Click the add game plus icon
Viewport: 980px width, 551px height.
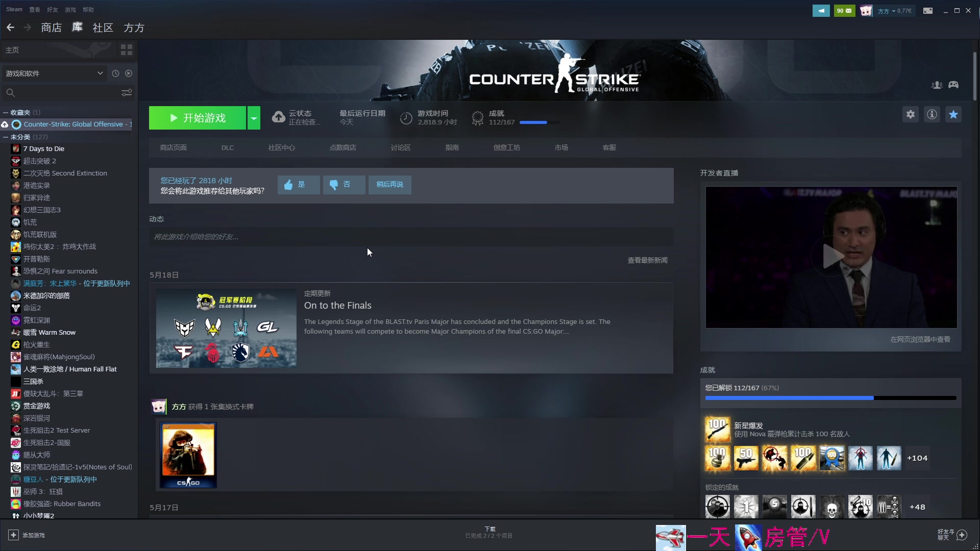point(13,535)
